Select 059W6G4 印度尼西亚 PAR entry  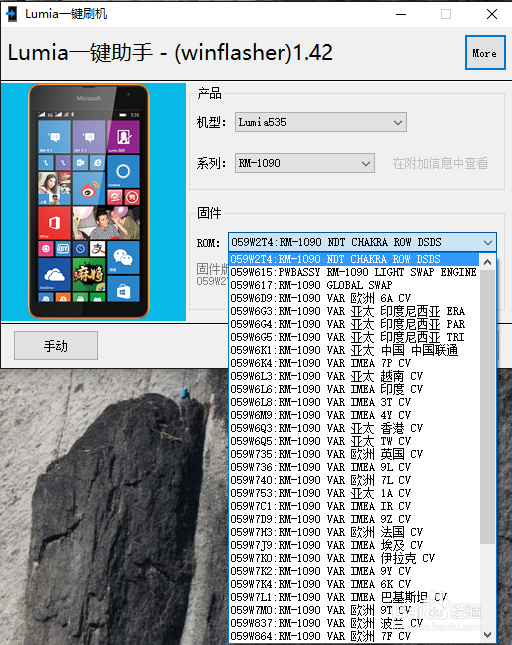354,324
